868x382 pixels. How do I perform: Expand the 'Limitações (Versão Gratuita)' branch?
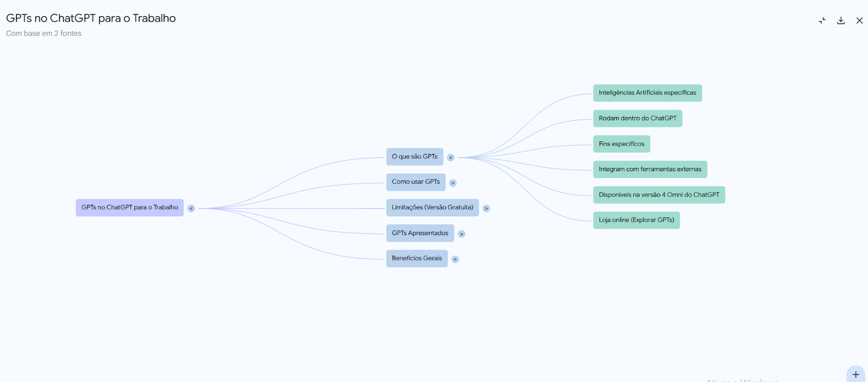[x=486, y=208]
